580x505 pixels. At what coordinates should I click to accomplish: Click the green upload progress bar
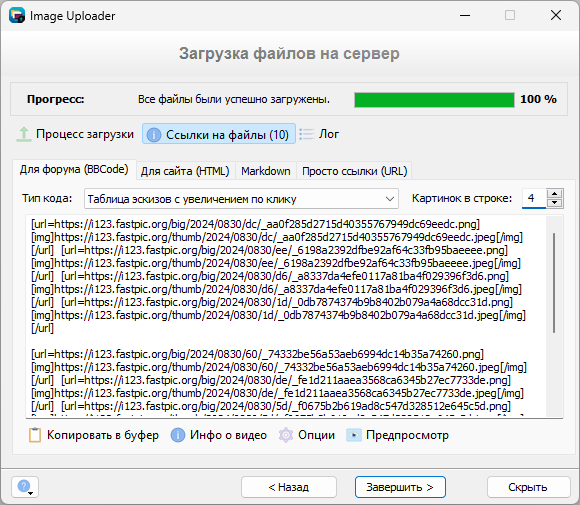[434, 100]
